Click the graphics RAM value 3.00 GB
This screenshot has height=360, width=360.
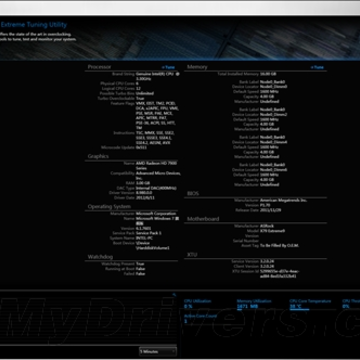tap(143, 183)
